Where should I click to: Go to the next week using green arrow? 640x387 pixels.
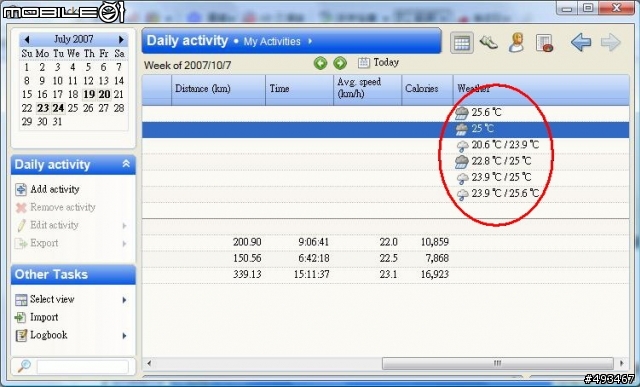coord(340,63)
